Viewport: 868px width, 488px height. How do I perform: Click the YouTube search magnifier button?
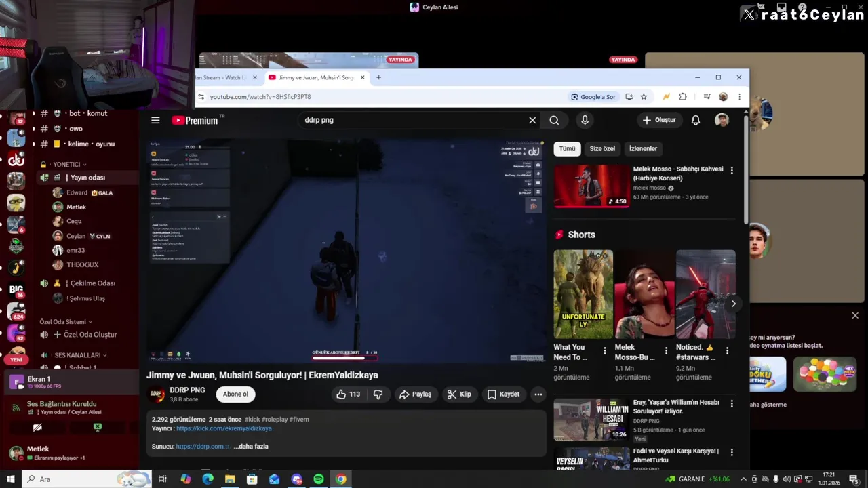pyautogui.click(x=554, y=120)
